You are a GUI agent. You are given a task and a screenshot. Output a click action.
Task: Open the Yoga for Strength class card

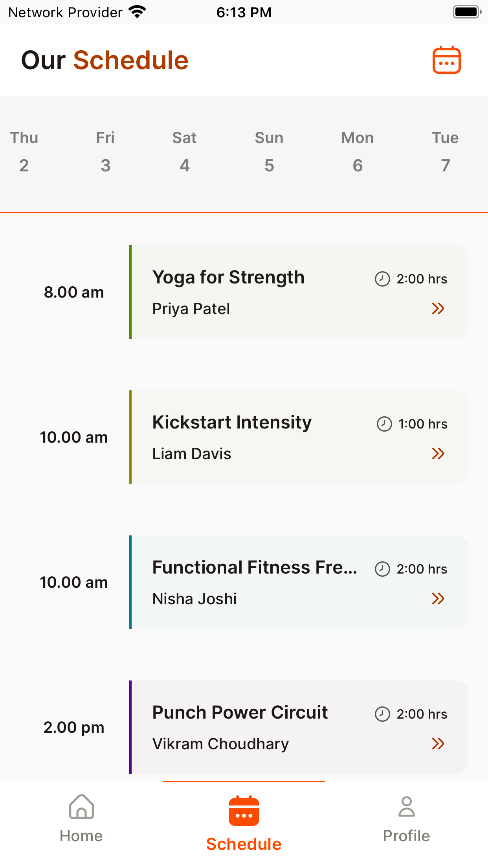tap(299, 292)
